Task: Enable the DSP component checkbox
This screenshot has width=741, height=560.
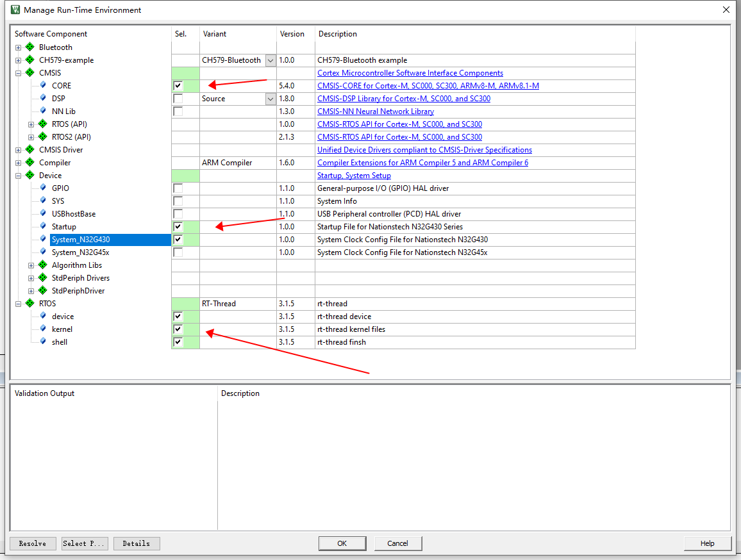Action: [x=178, y=99]
